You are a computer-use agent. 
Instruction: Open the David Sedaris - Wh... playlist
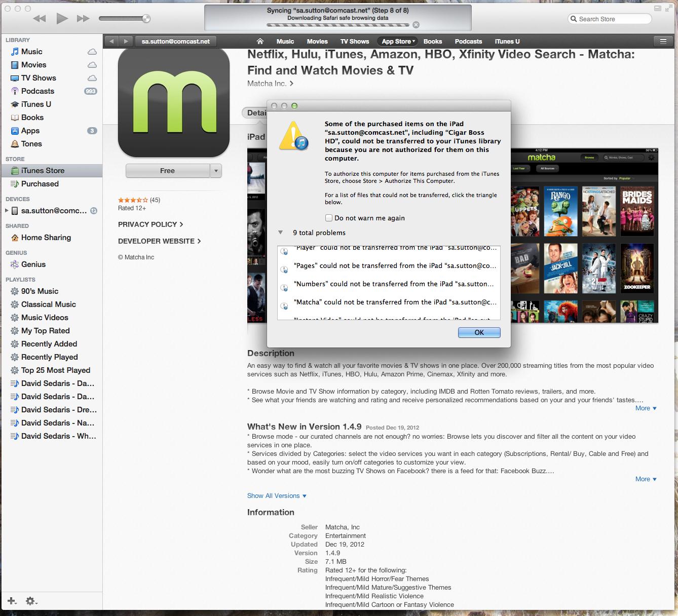(54, 436)
